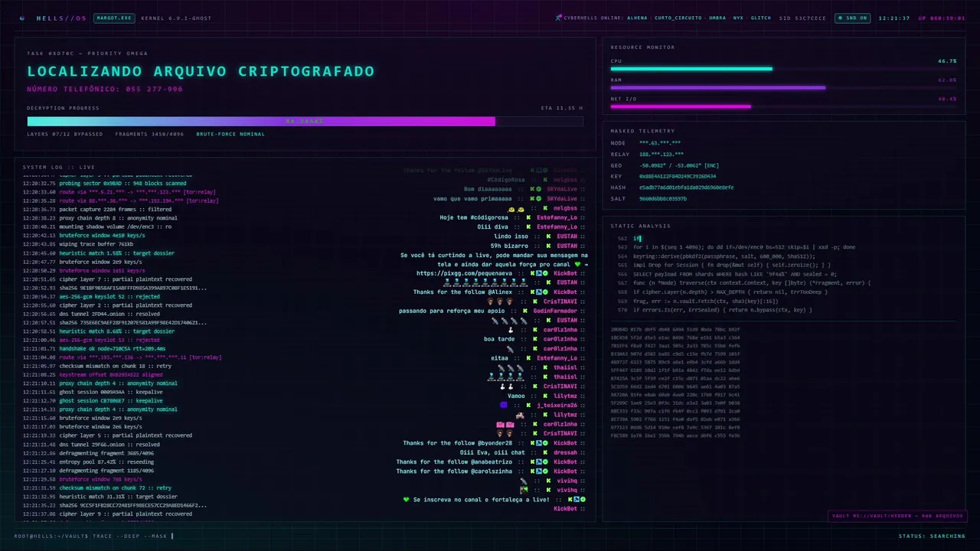Viewport: 980px width, 551px height.
Task: Click the HellsOS logo icon
Action: pyautogui.click(x=22, y=18)
